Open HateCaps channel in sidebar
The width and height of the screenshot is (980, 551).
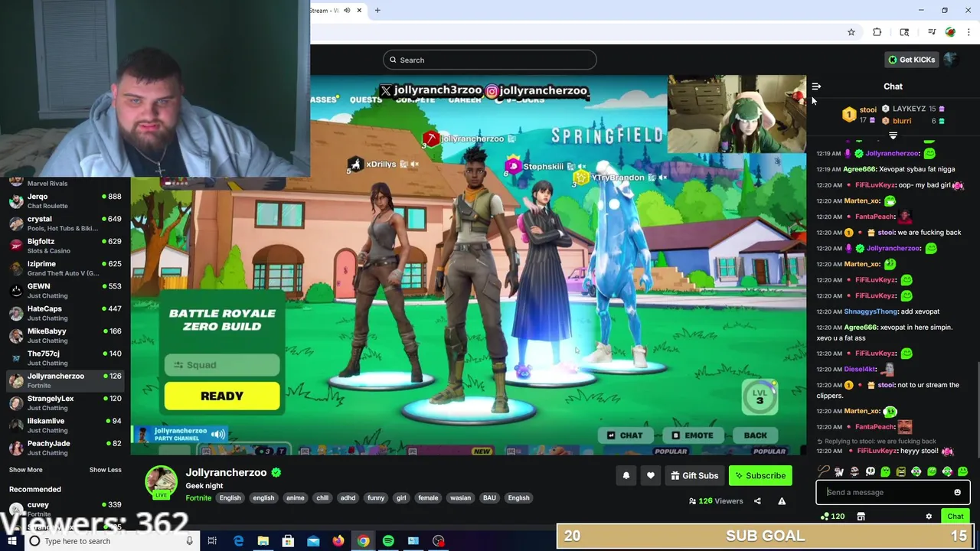click(x=64, y=313)
